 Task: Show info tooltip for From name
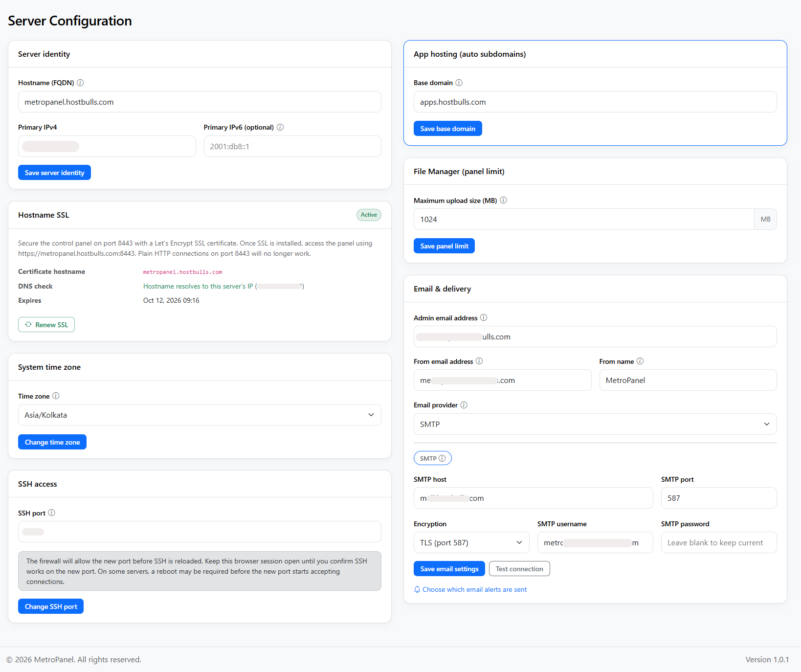(x=640, y=361)
